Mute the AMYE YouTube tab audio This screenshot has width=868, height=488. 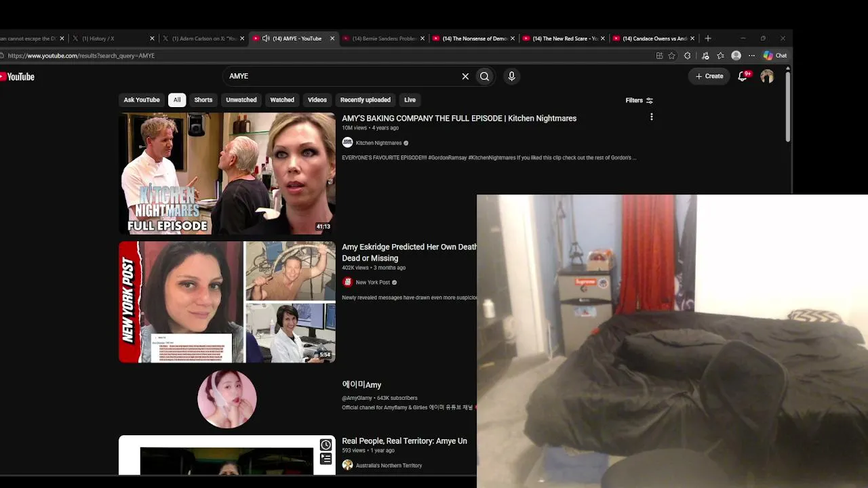pyautogui.click(x=266, y=39)
